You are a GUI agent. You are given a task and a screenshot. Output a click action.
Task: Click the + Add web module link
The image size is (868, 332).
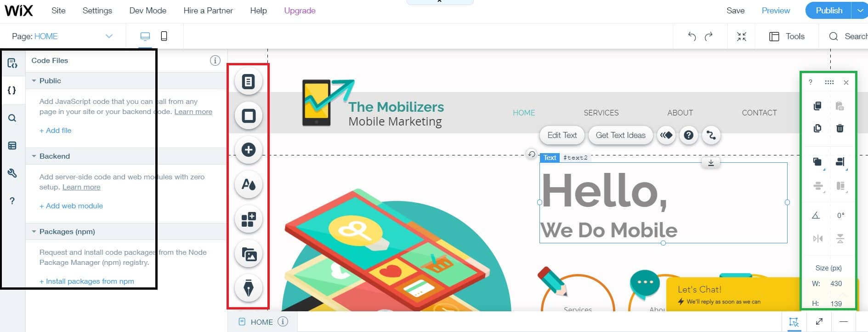[x=71, y=206]
